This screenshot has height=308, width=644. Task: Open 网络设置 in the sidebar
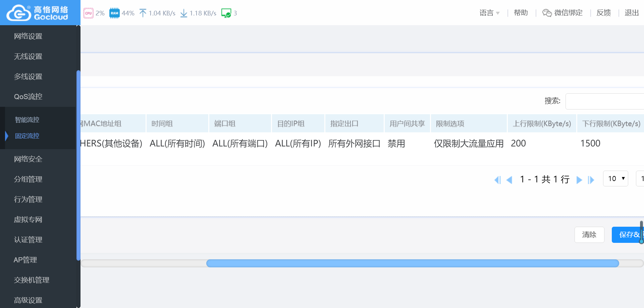[x=28, y=36]
